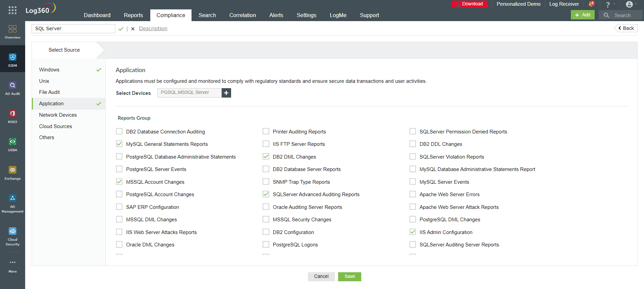Discard the name edit with the X
Screen dimensions: 644x289
(x=133, y=29)
